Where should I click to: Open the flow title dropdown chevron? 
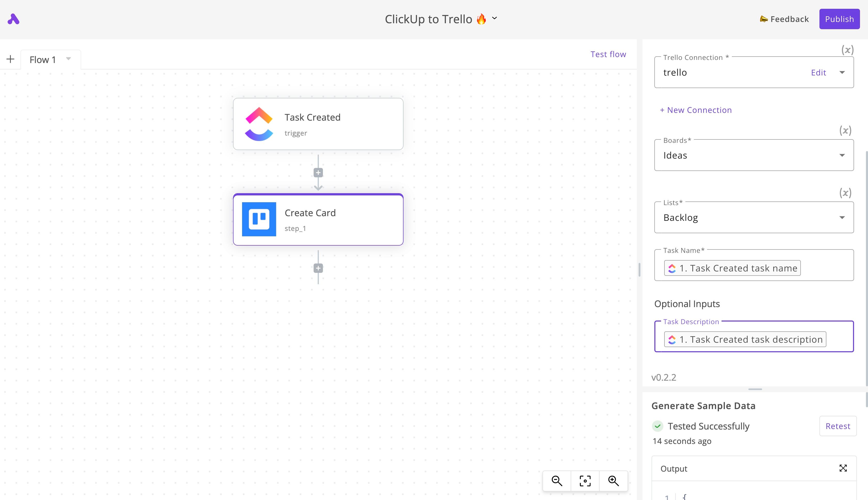point(495,18)
